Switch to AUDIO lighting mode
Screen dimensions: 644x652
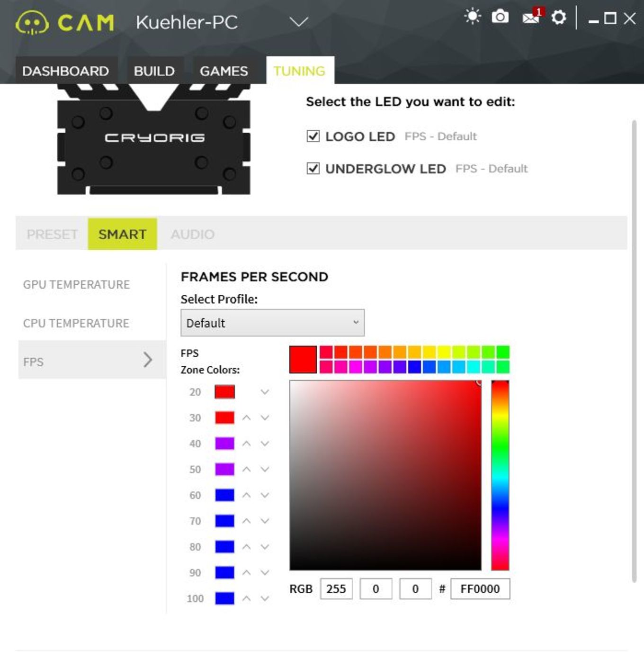pos(193,234)
